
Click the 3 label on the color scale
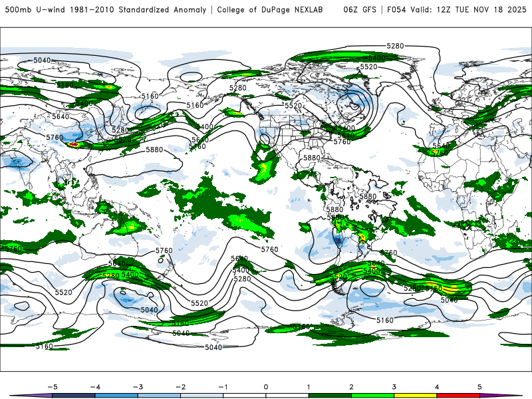point(394,387)
